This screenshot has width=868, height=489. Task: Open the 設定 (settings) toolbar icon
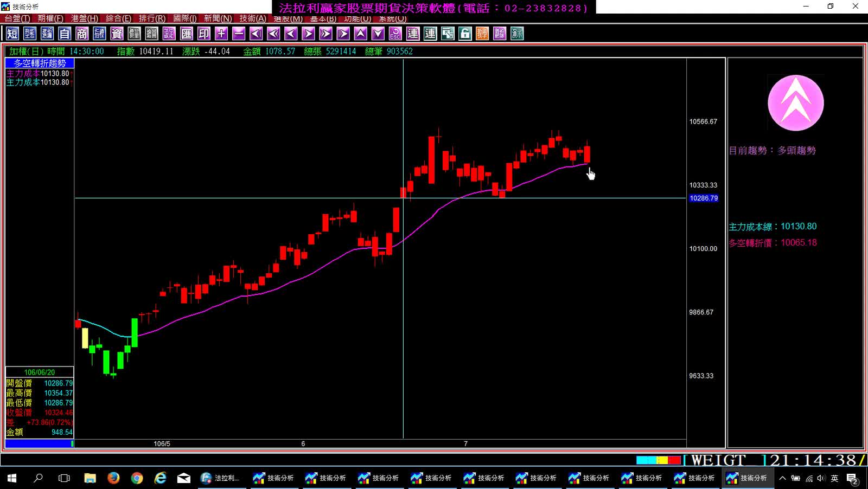[169, 34]
